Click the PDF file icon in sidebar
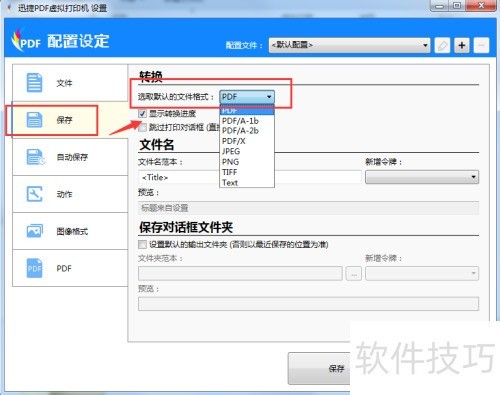 [34, 268]
